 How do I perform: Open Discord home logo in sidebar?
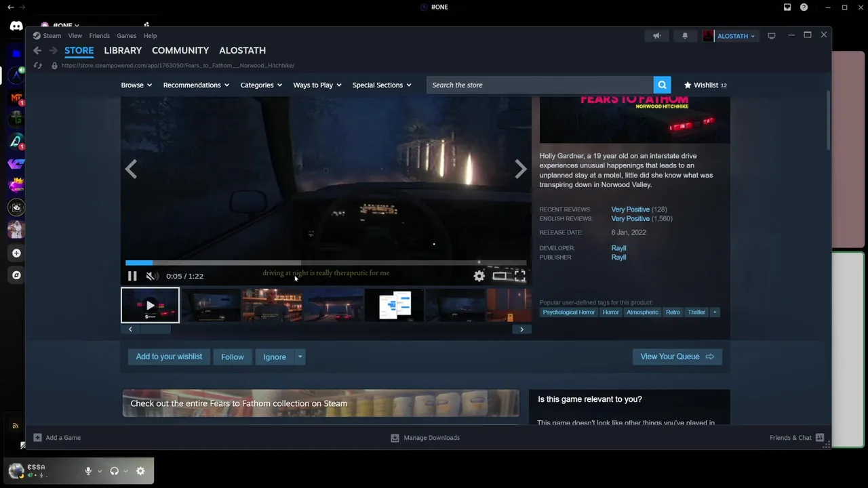pos(16,26)
